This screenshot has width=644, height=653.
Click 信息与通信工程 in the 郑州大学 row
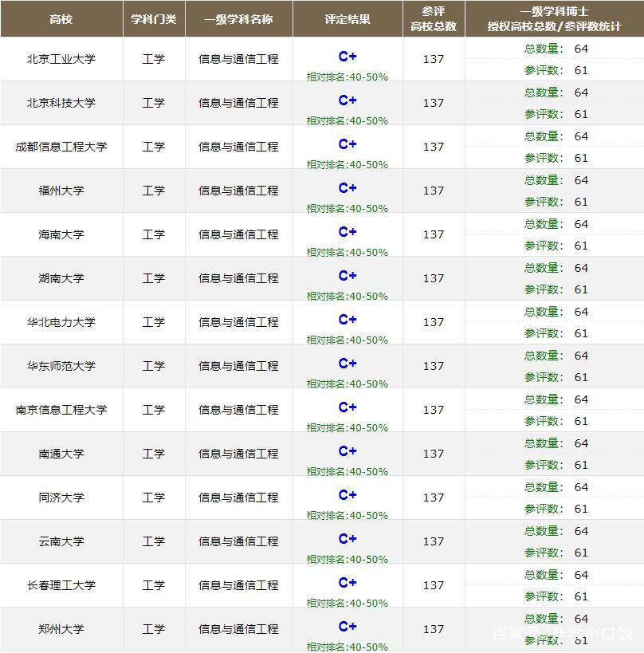point(238,629)
